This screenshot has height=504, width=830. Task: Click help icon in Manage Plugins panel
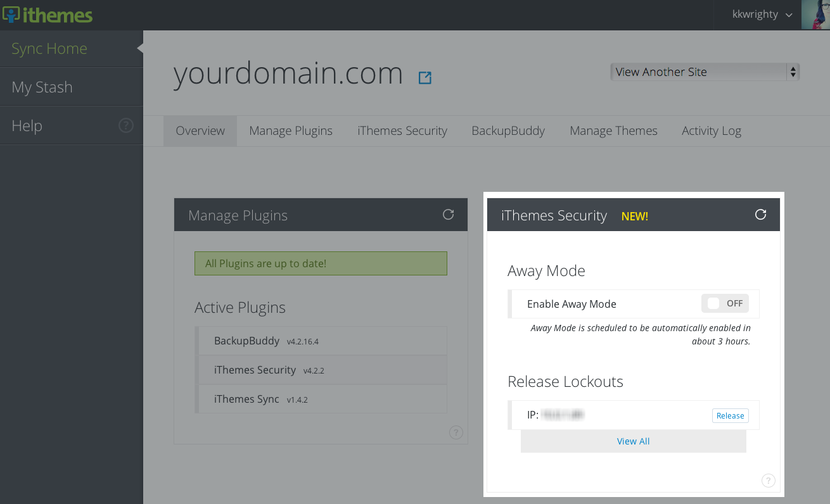click(x=456, y=432)
